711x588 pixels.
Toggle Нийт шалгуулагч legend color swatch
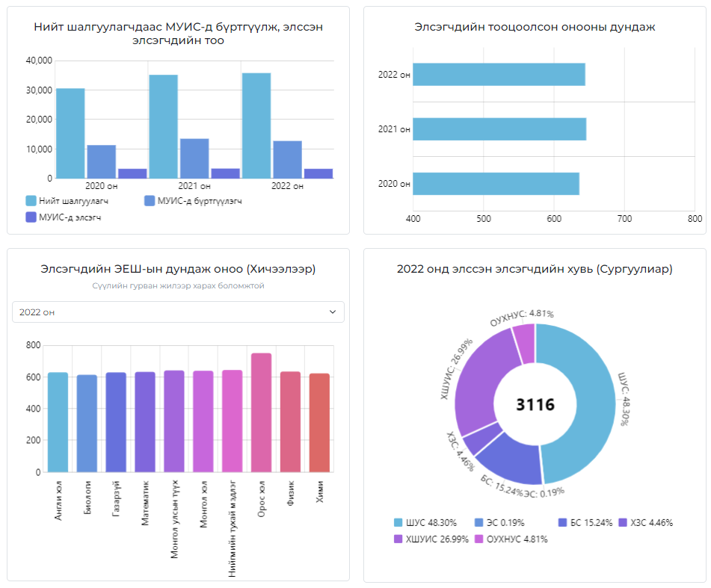[x=31, y=201]
